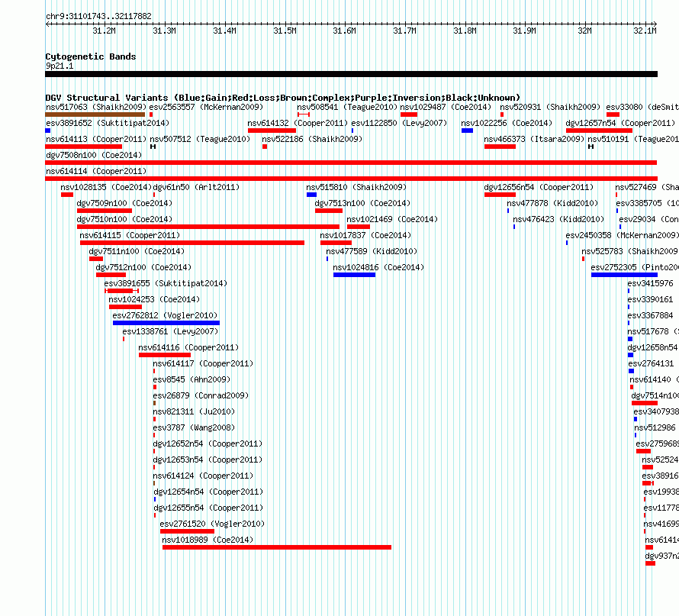Click the Cytogenetic Bands track title

tap(91, 56)
